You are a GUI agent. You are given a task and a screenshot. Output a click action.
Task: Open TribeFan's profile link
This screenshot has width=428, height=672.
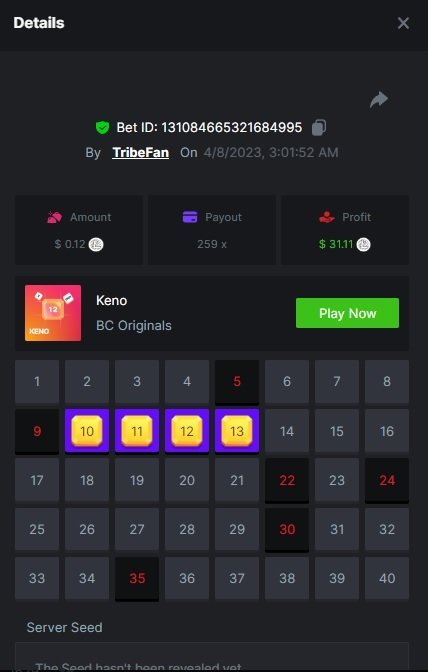click(x=141, y=153)
